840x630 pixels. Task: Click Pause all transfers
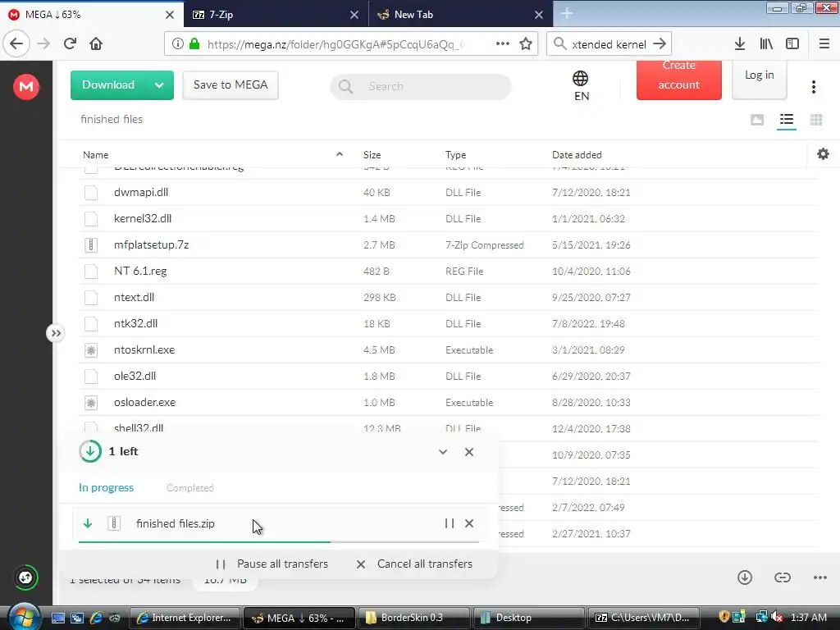272,564
